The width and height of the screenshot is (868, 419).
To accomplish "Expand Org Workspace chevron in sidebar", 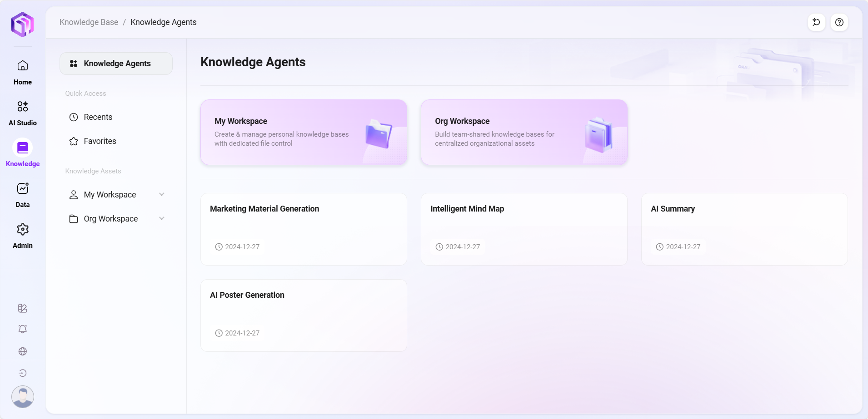I will (x=162, y=219).
